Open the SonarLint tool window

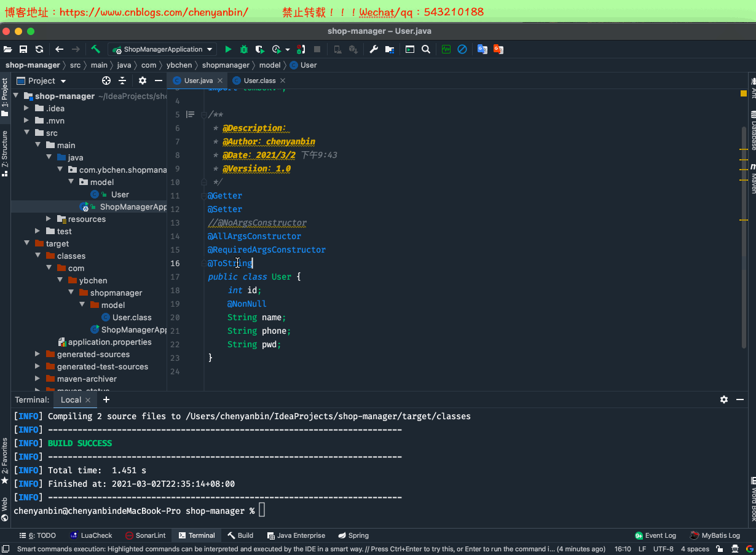click(145, 535)
